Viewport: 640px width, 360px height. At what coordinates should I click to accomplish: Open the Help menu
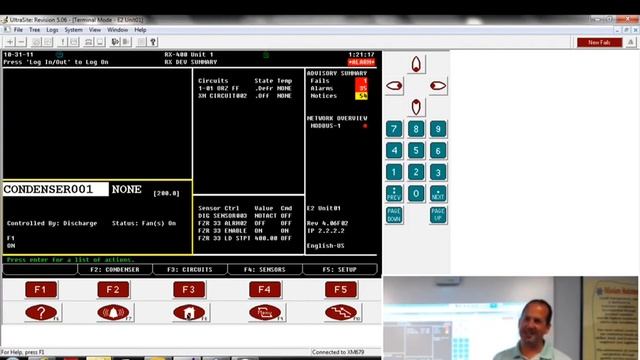point(140,30)
